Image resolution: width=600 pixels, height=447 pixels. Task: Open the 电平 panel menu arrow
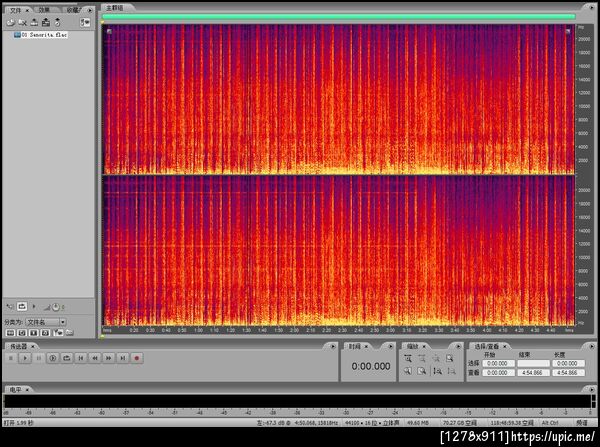pos(592,390)
